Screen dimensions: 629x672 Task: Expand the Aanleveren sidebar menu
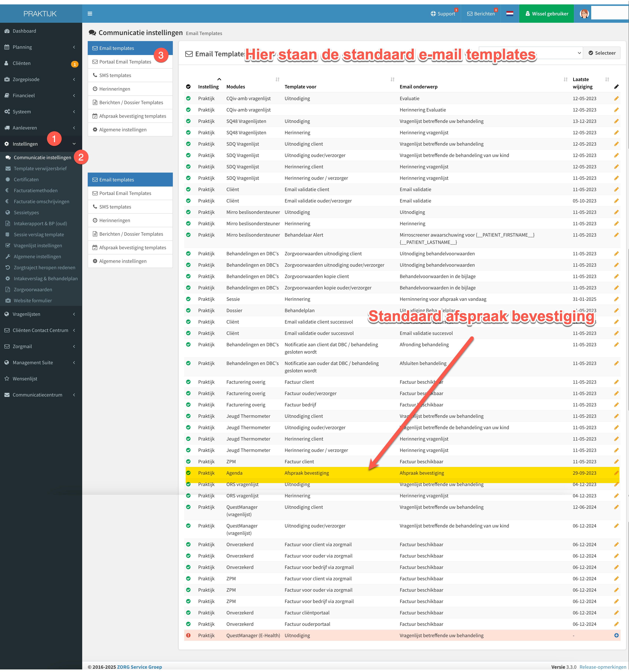click(x=41, y=128)
